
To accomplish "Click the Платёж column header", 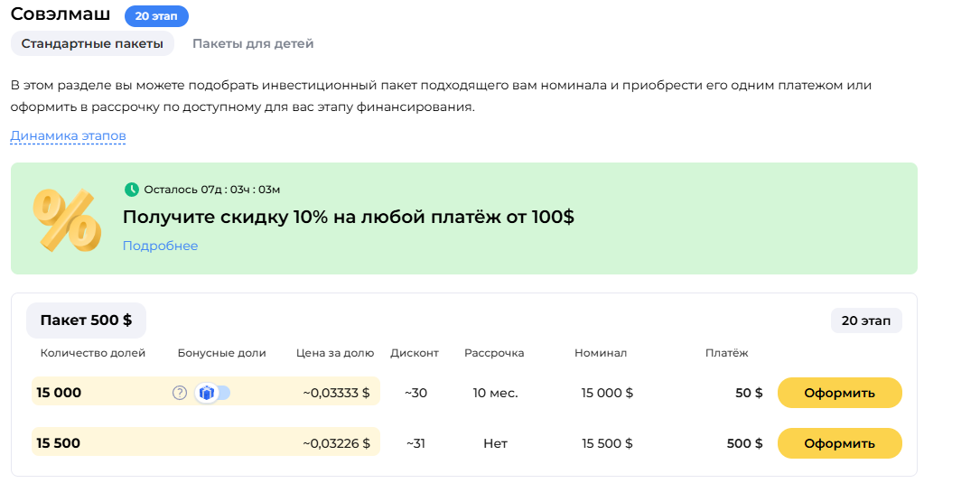I will tap(727, 353).
